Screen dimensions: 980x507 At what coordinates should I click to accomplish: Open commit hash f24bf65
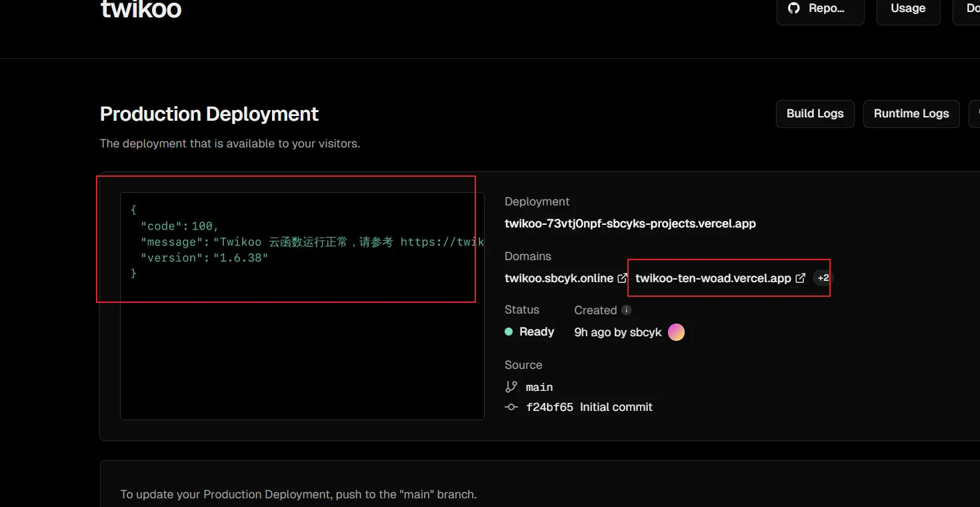tap(549, 407)
